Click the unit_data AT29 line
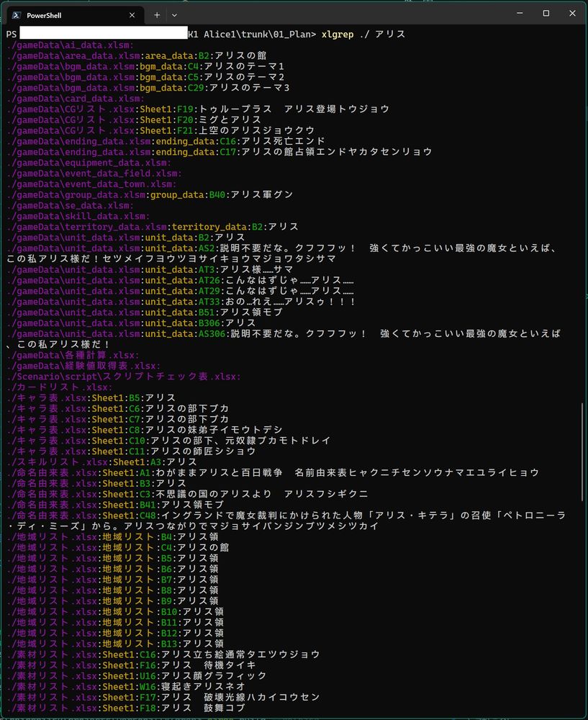The image size is (588, 720). [x=181, y=291]
